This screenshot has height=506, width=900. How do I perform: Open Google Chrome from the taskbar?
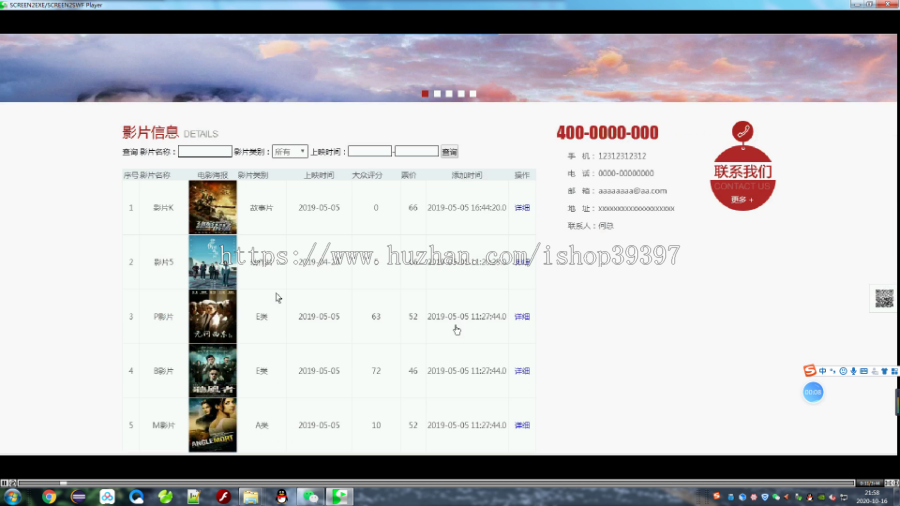[x=49, y=496]
